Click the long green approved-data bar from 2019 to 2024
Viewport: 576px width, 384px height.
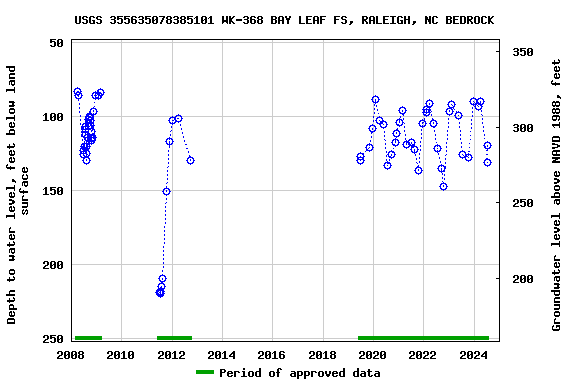(424, 338)
